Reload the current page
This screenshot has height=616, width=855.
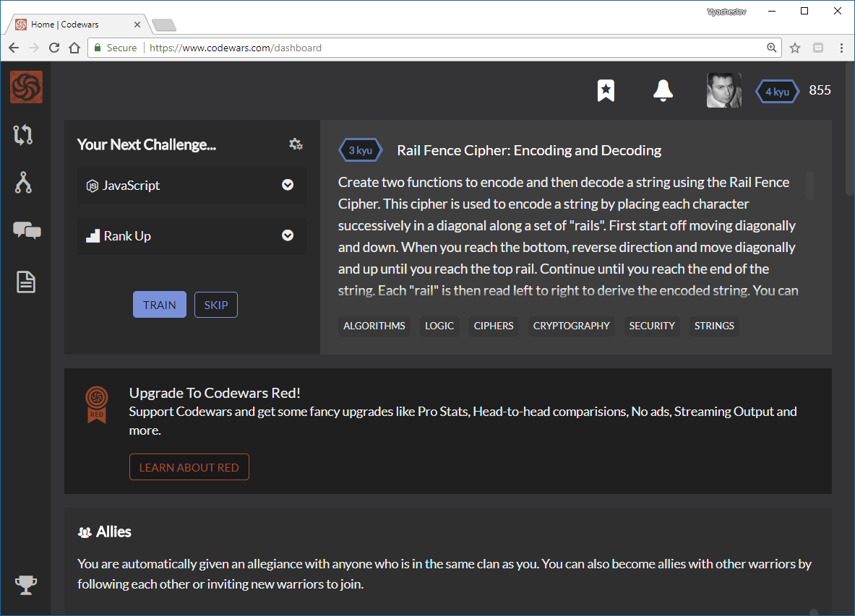point(54,48)
